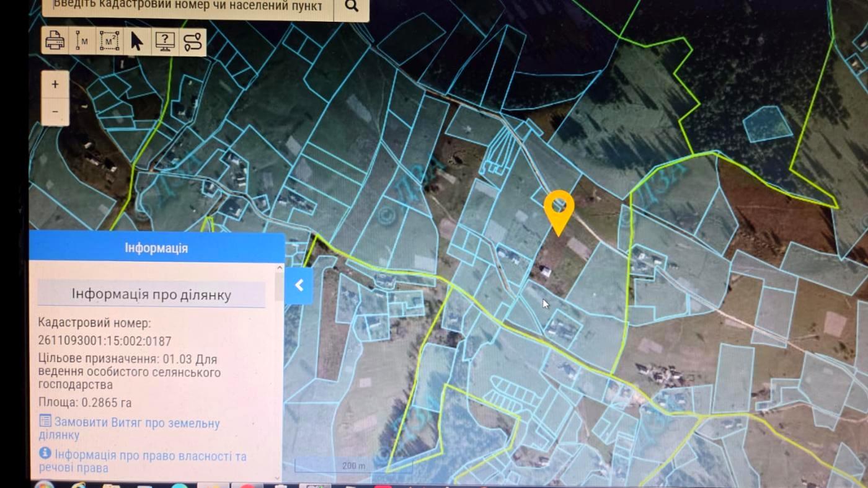Click the magnifier search button
The image size is (868, 488).
pos(352,7)
